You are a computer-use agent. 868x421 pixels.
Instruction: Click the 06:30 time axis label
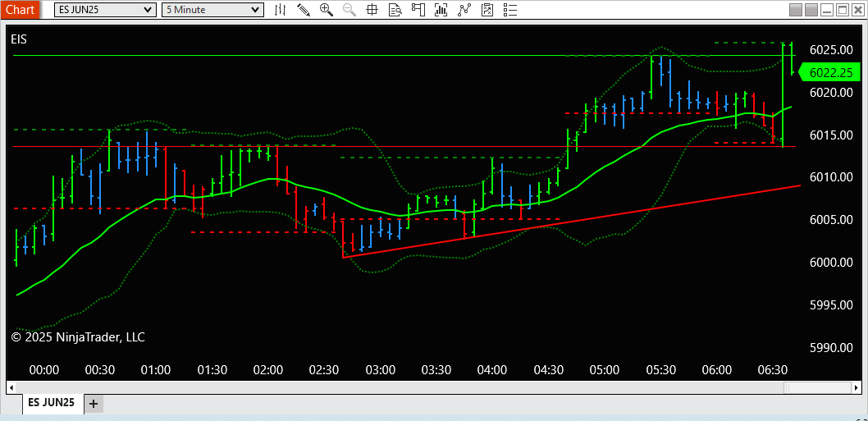[x=772, y=369]
